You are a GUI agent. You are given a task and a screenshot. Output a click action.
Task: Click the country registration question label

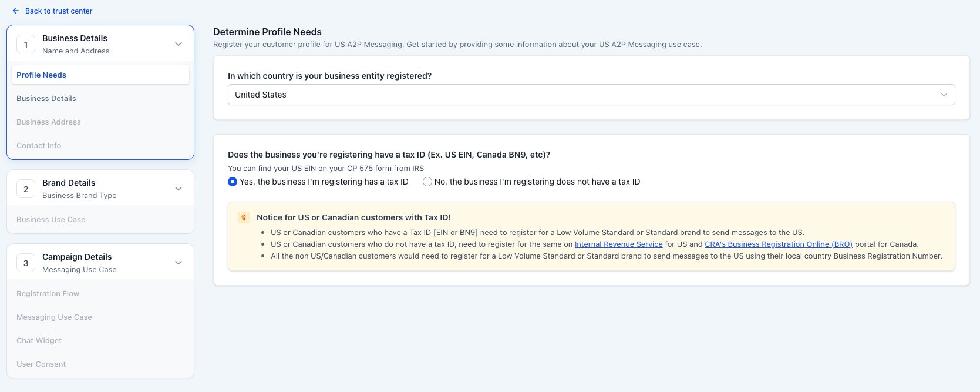[329, 76]
